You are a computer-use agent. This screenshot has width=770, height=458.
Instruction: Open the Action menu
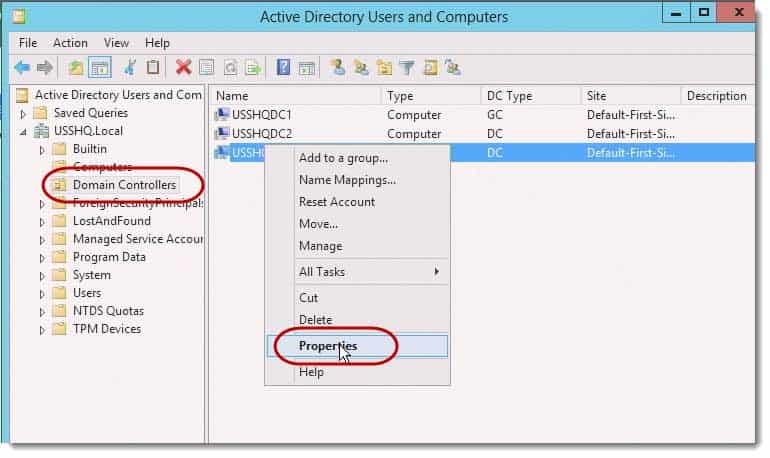pos(70,43)
